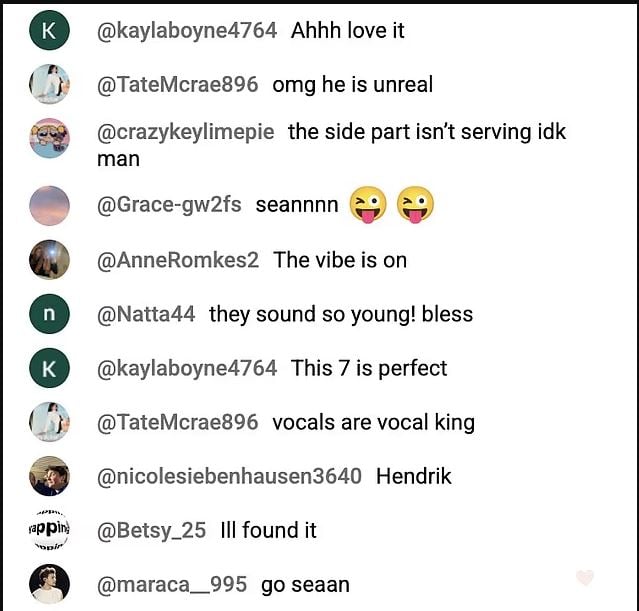639x611 pixels.
Task: Click the @Grace-gw2fs username
Action: coord(169,206)
